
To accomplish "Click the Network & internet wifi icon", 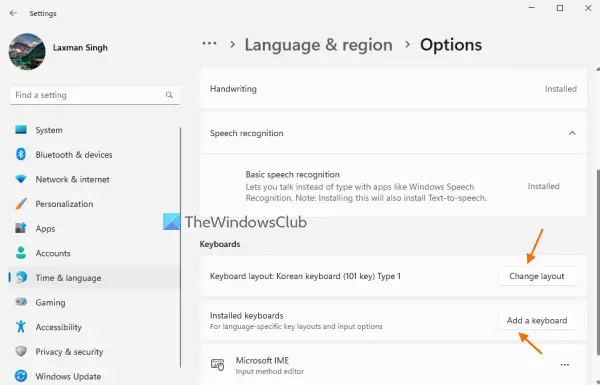I will coord(21,179).
